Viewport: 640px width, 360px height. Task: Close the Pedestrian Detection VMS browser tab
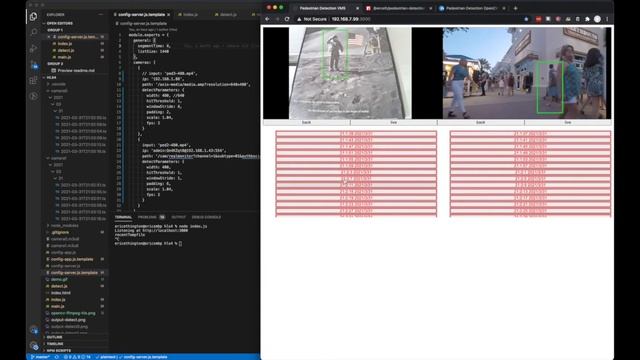pos(358,8)
